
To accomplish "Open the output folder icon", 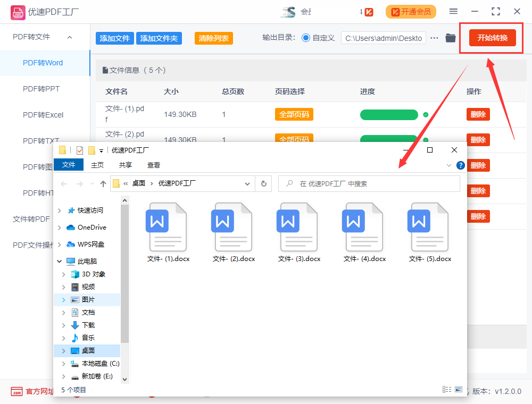I will pos(451,38).
